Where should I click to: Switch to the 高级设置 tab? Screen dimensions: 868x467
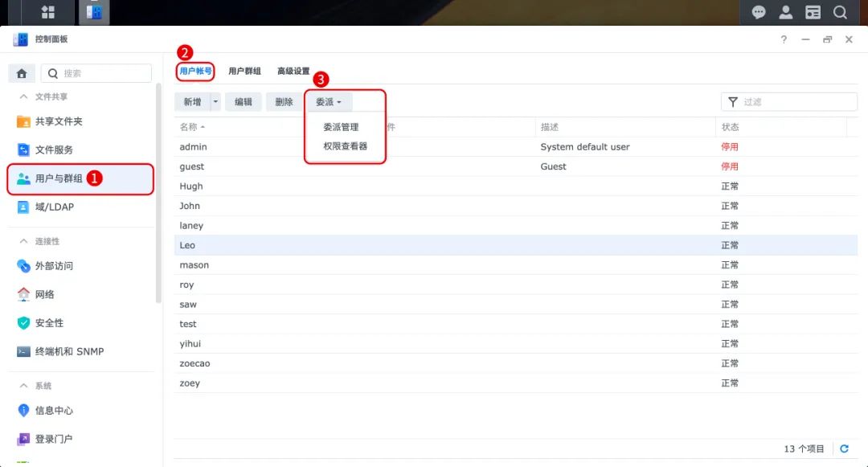[x=293, y=72]
